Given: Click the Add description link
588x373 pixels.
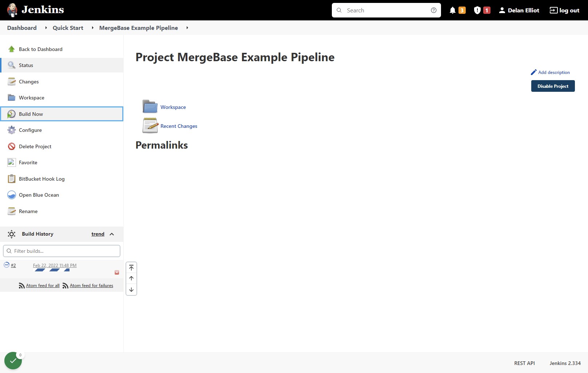Looking at the screenshot, I should pyautogui.click(x=554, y=72).
